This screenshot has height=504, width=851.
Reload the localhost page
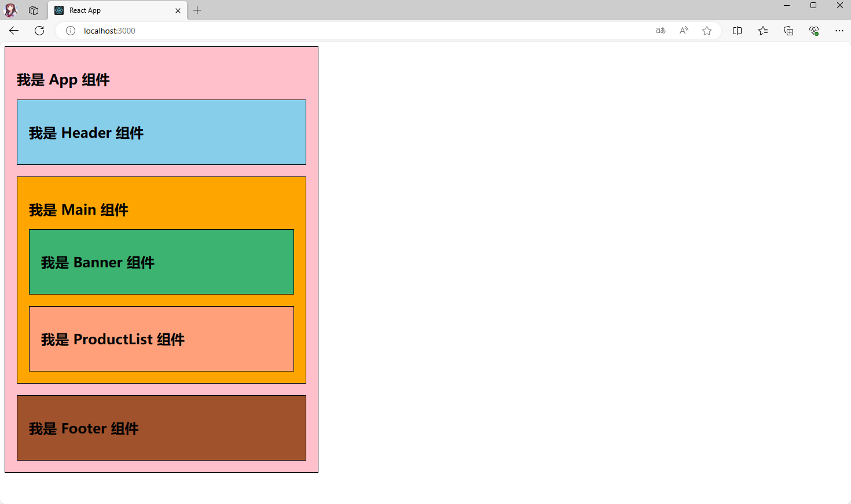(39, 31)
